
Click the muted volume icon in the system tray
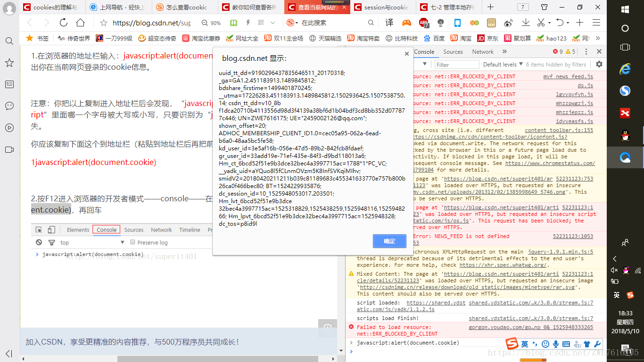click(x=614, y=270)
